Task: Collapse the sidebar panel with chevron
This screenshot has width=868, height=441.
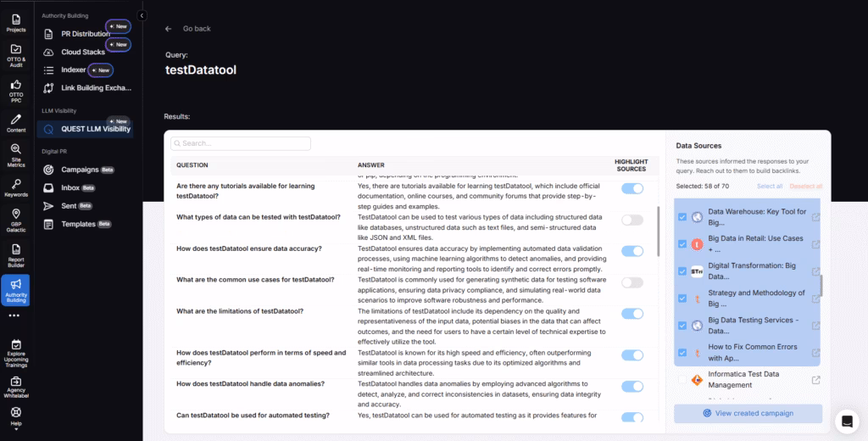Action: (142, 16)
